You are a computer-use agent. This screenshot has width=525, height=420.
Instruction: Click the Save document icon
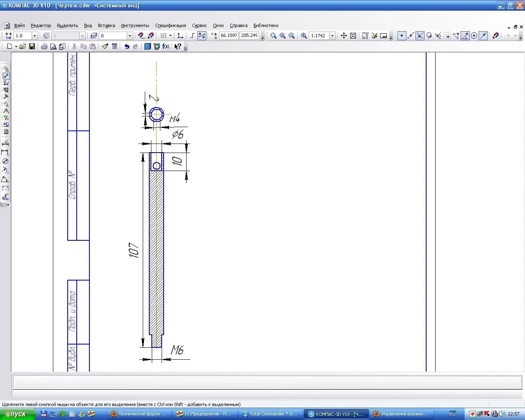coord(32,46)
